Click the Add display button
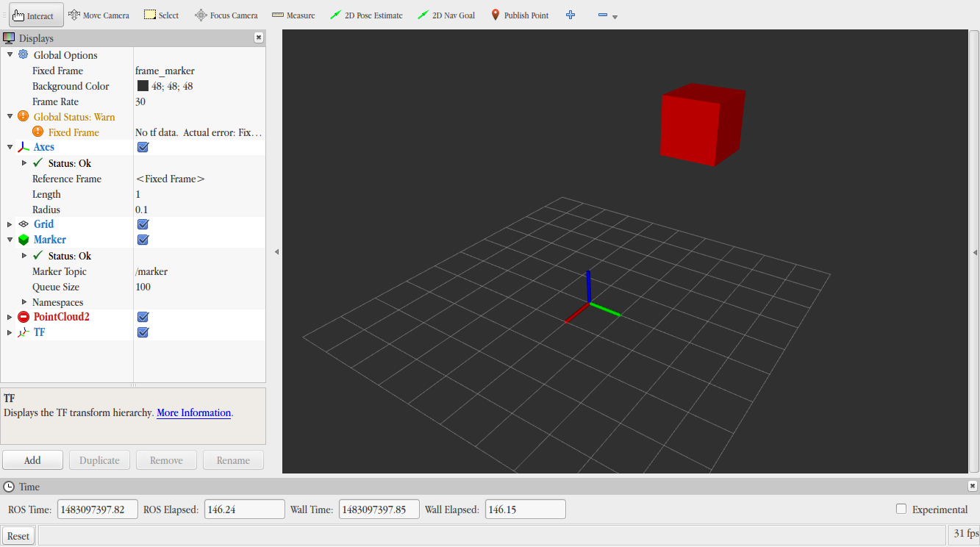The width and height of the screenshot is (980, 547). coord(32,460)
